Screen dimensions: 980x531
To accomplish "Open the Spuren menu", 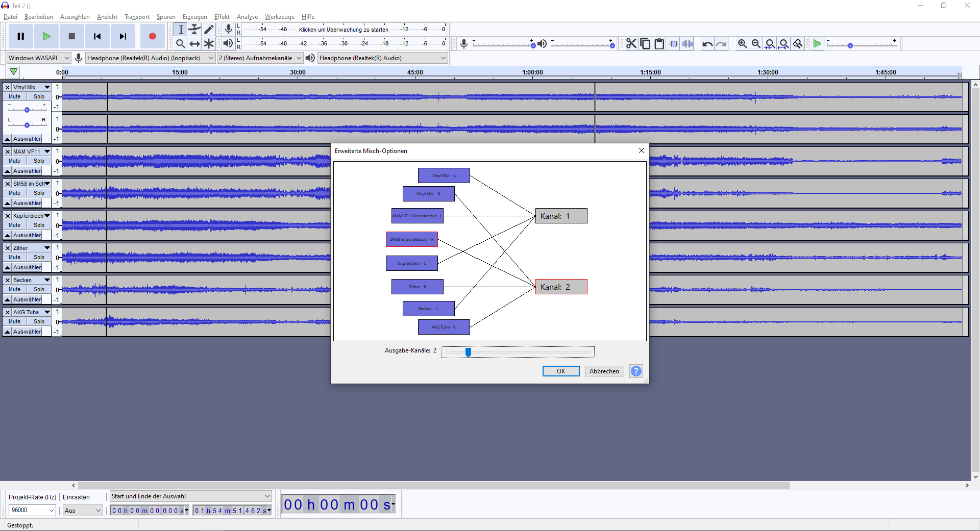I will [x=165, y=17].
